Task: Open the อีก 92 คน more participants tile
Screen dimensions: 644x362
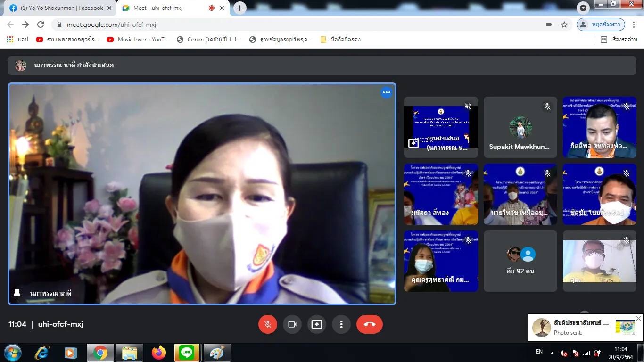Action: (x=520, y=261)
